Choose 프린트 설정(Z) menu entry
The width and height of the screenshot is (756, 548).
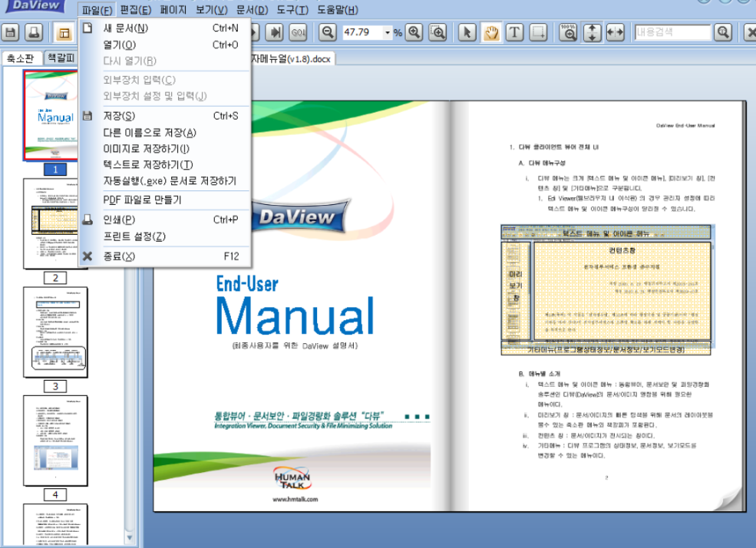164,236
